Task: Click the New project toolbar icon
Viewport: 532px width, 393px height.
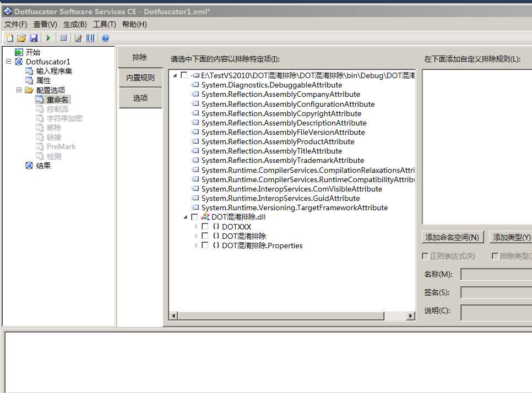Action: [x=9, y=38]
